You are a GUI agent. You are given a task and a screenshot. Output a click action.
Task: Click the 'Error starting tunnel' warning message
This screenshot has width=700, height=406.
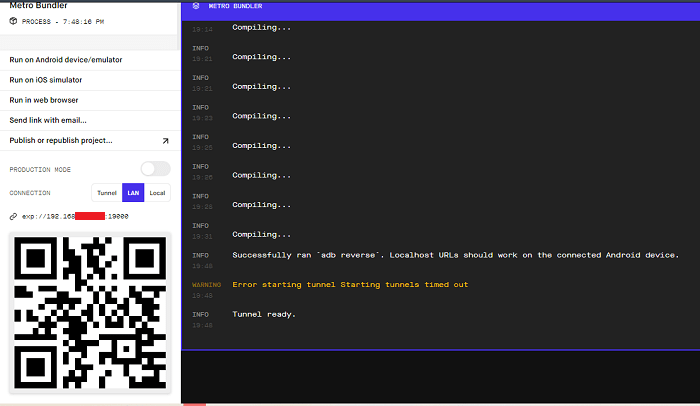coord(350,285)
